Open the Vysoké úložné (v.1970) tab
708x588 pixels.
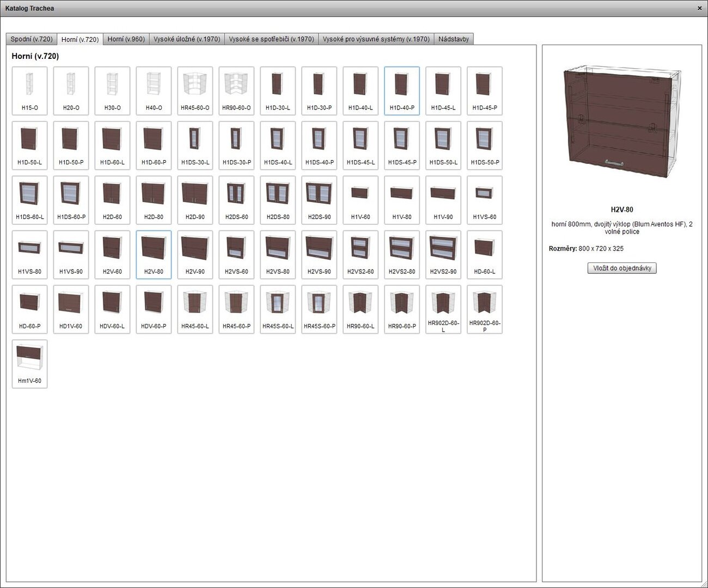pos(187,39)
